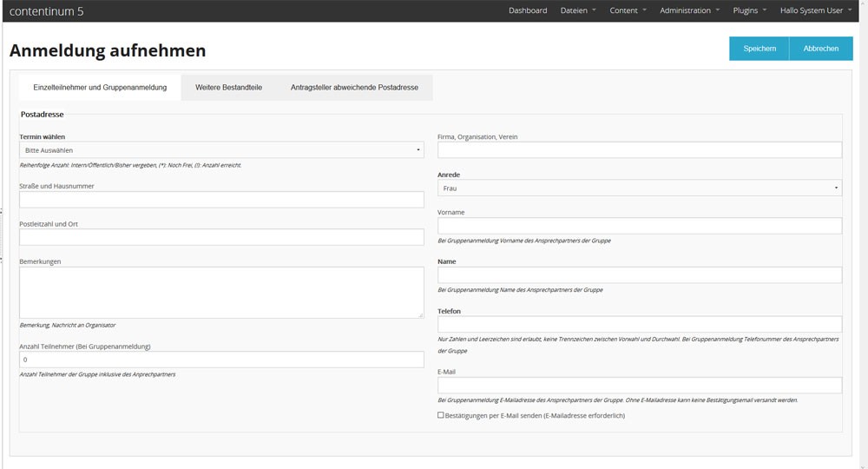Click the Nur Zahlen und Leerzeichen hint
This screenshot has height=469, width=868.
(x=638, y=345)
